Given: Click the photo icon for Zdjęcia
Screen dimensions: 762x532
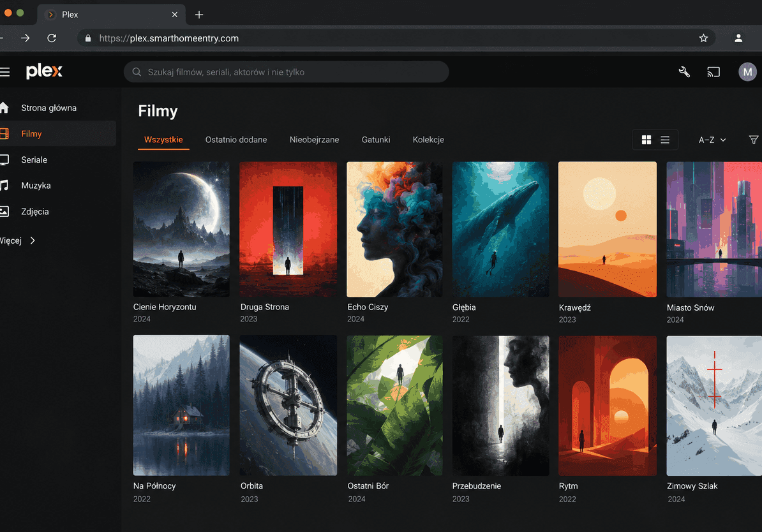Looking at the screenshot, I should (4, 211).
